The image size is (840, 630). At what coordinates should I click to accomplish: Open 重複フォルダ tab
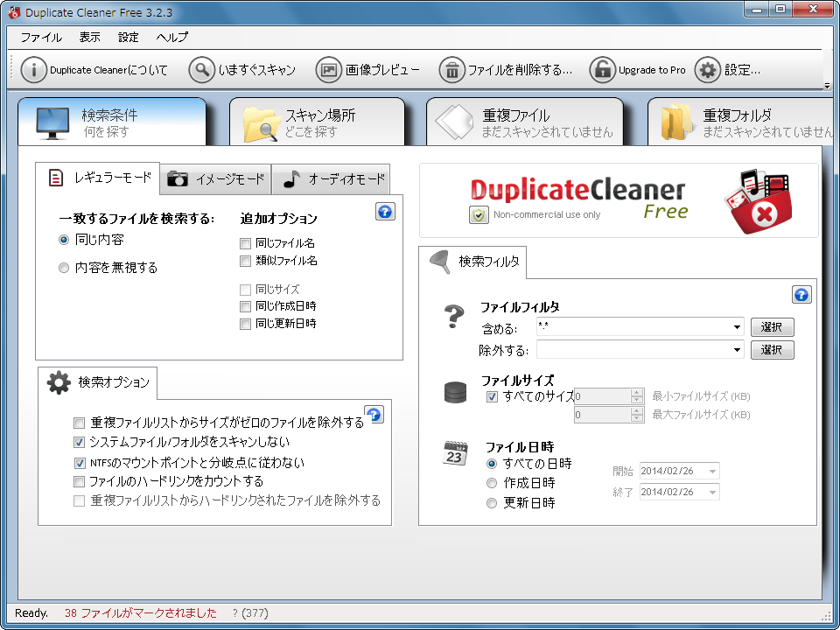[x=741, y=122]
